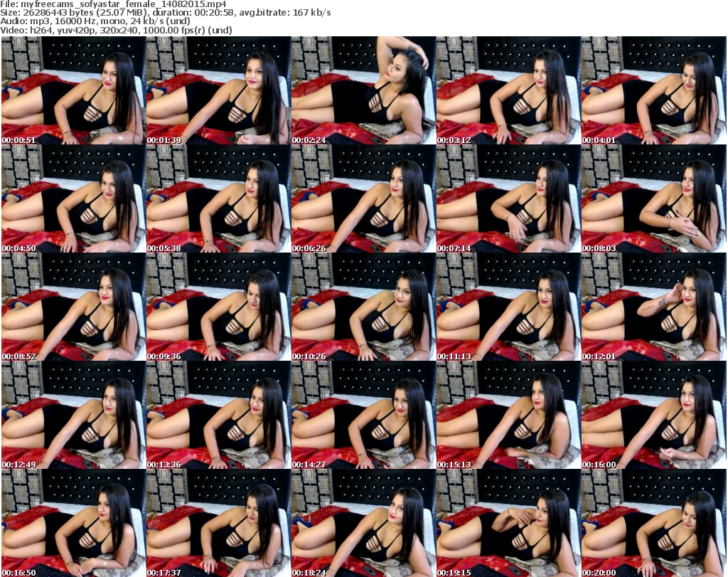
Task: Select the thumbnail stamped 00:16:00
Action: tap(654, 415)
